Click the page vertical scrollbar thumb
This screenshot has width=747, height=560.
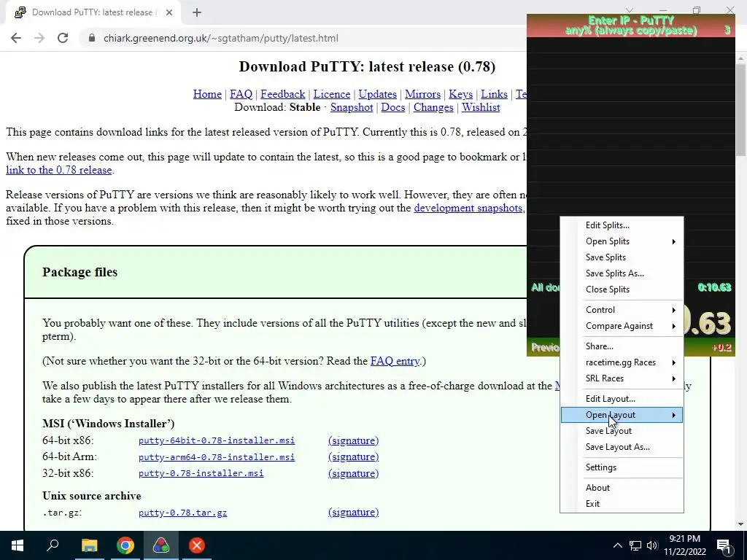pyautogui.click(x=741, y=109)
